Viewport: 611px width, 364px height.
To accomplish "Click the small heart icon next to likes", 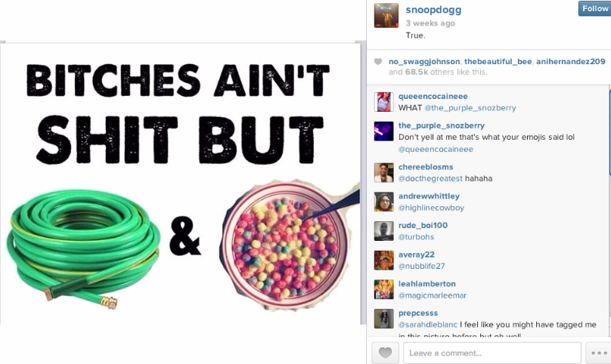I will (378, 61).
